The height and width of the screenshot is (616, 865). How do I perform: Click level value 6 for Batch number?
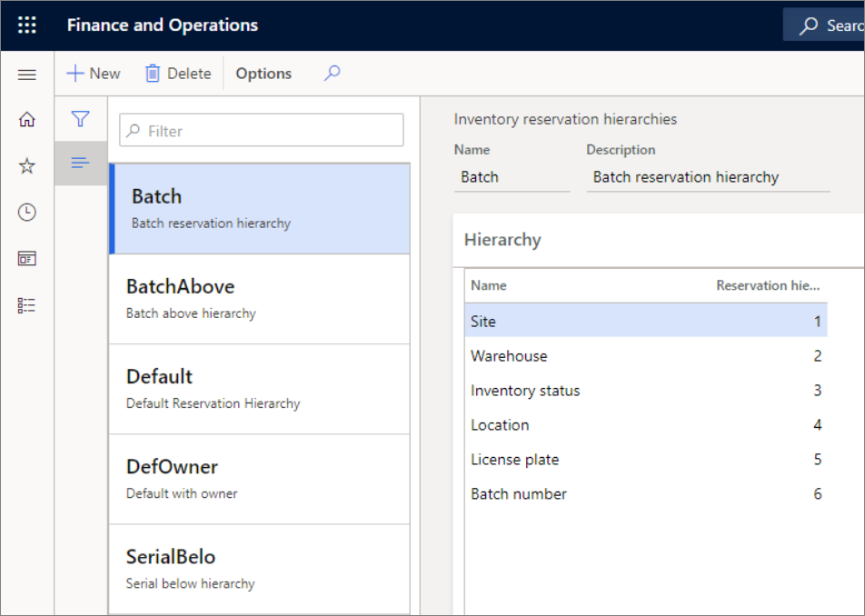point(818,493)
